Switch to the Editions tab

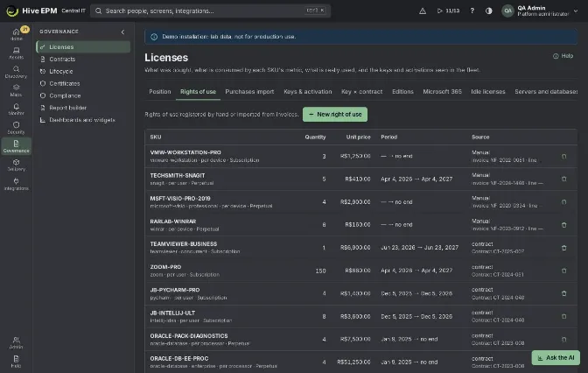click(402, 92)
